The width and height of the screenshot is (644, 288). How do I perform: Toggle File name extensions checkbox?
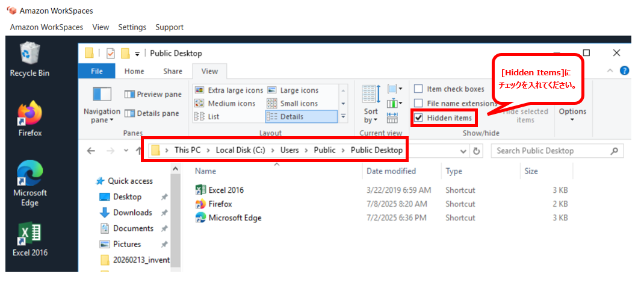point(419,104)
